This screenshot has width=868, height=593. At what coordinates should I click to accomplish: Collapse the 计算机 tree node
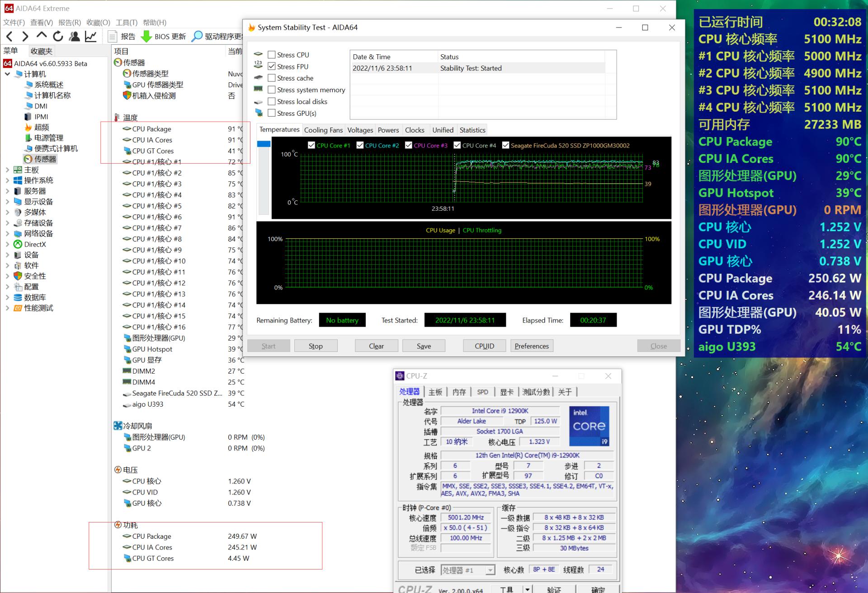8,74
